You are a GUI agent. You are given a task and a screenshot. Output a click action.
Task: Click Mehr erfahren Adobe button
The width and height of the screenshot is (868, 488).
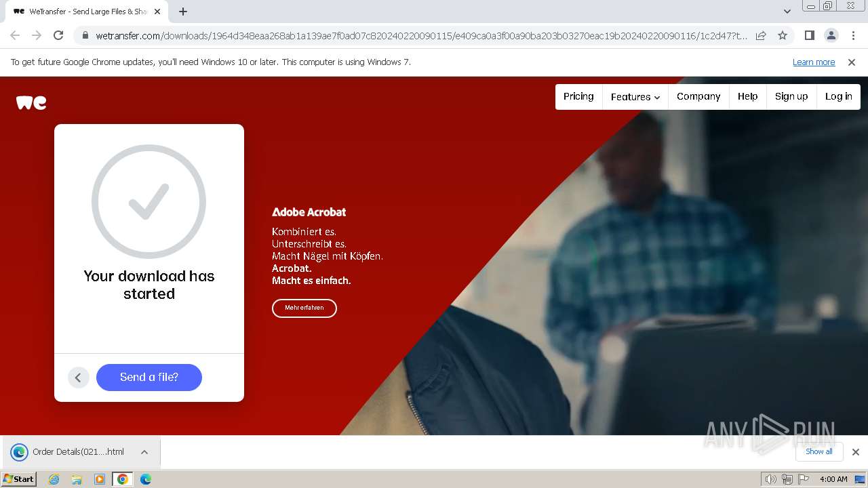pos(304,308)
